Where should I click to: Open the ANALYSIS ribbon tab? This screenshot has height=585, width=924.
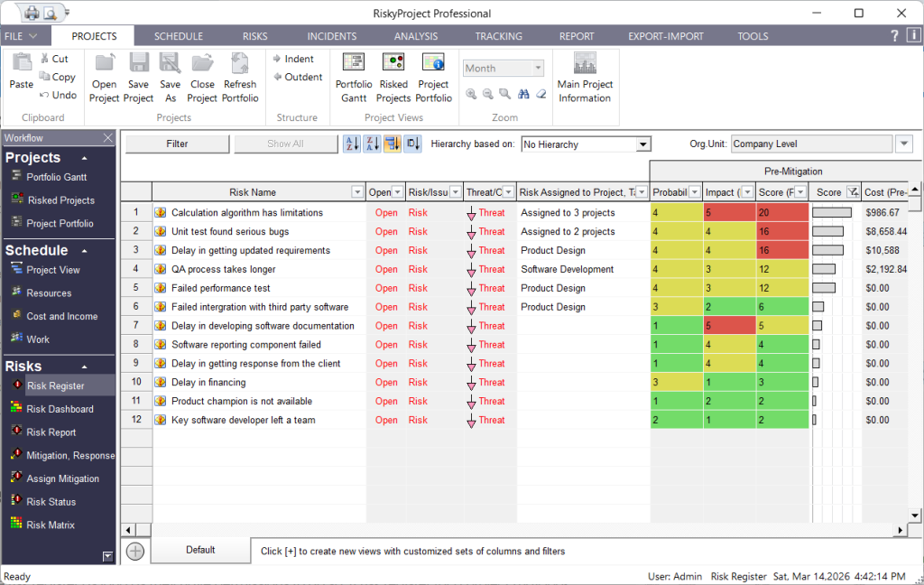(x=415, y=36)
